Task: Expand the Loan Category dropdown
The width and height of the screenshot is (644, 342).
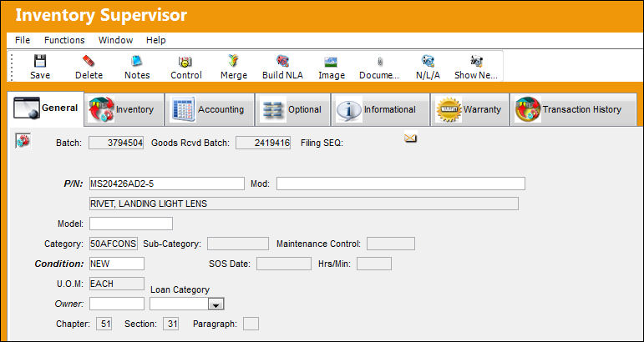Action: (x=216, y=304)
